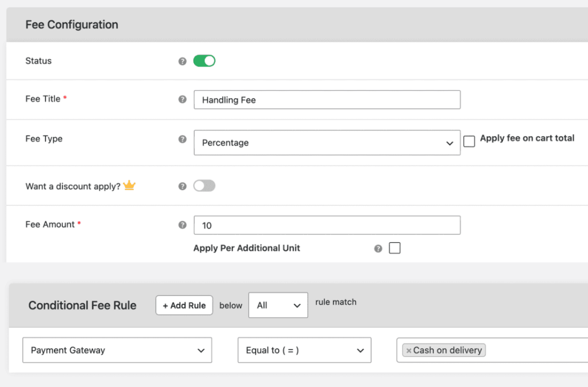Enable the Want a discount apply toggle
Viewport: 588px width, 387px height.
pos(204,185)
